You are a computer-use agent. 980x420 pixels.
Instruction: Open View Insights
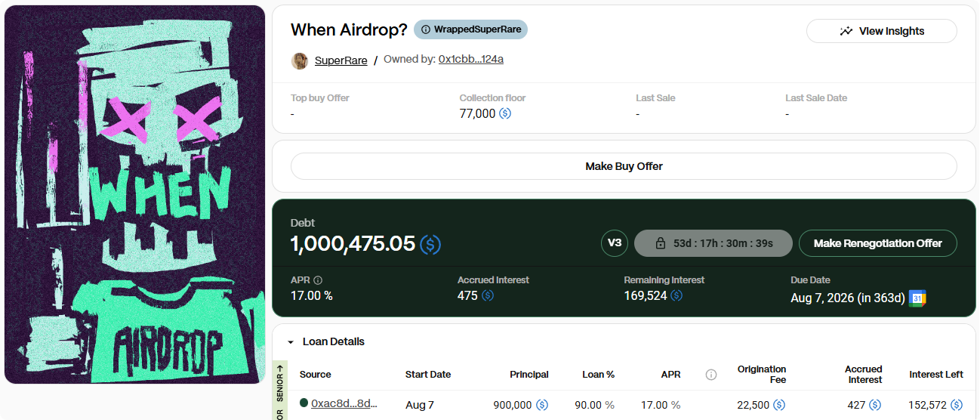coord(881,31)
